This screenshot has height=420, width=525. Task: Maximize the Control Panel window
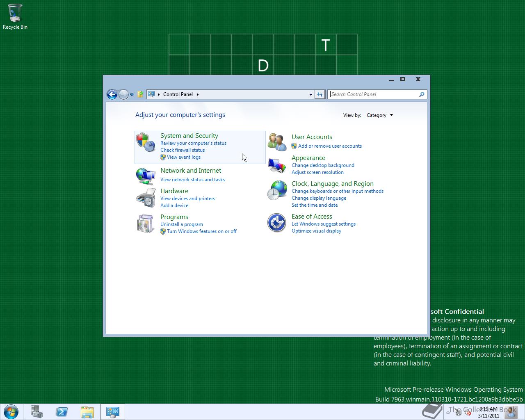pos(403,80)
